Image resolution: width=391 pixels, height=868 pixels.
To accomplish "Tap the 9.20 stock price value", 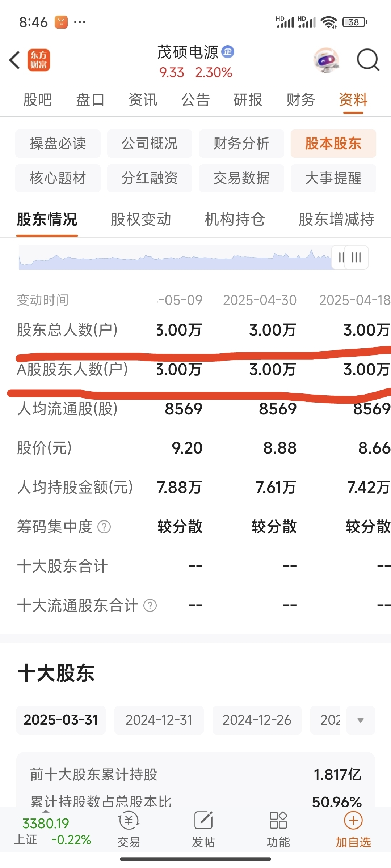I will pyautogui.click(x=187, y=448).
